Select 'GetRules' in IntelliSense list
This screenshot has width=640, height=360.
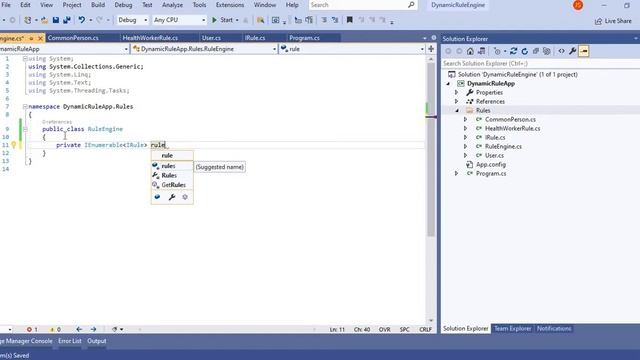pyautogui.click(x=172, y=185)
